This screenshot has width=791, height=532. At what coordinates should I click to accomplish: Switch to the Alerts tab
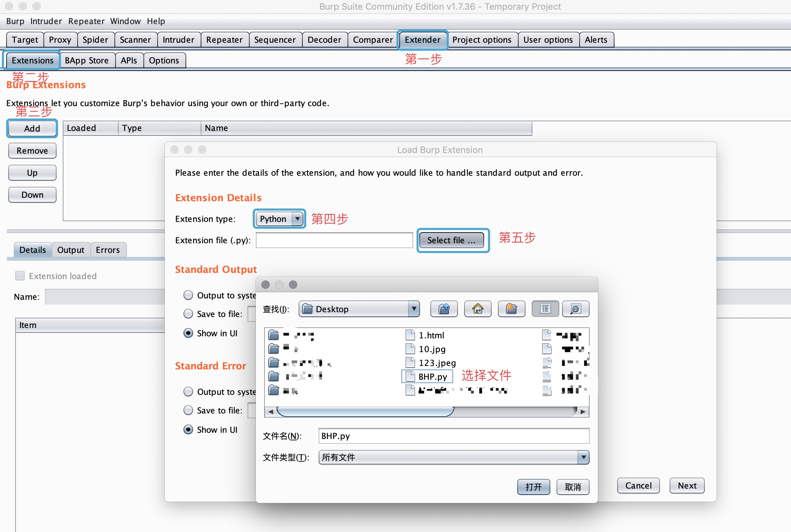point(596,40)
